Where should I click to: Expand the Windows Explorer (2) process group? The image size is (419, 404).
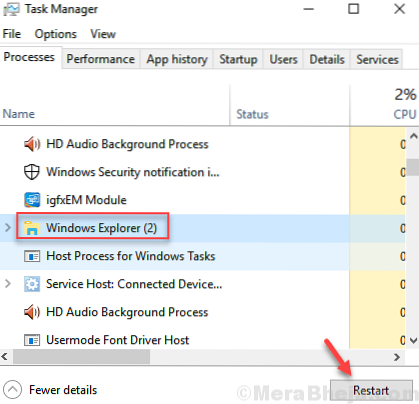click(x=8, y=228)
